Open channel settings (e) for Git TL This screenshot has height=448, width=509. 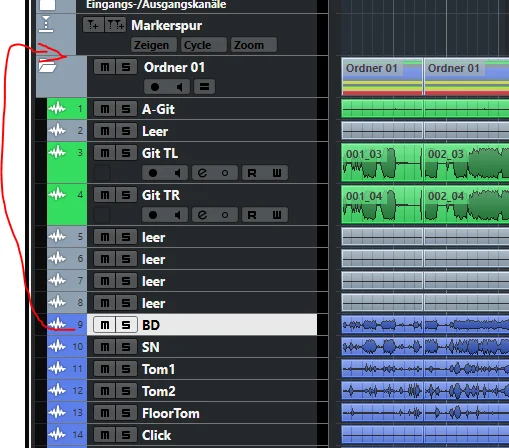(x=203, y=173)
